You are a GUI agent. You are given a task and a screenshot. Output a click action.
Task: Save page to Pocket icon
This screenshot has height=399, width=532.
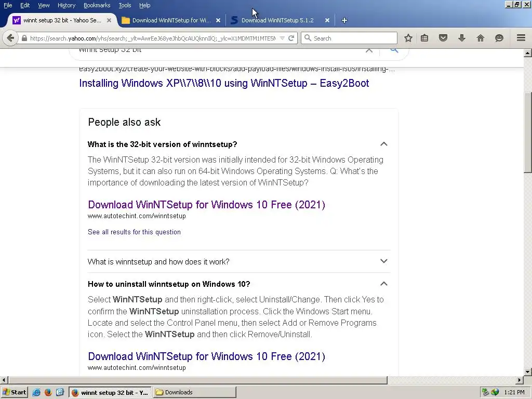[443, 38]
